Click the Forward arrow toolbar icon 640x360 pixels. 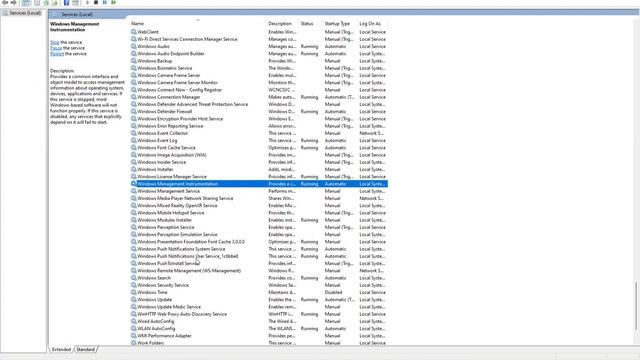tap(13, 2)
